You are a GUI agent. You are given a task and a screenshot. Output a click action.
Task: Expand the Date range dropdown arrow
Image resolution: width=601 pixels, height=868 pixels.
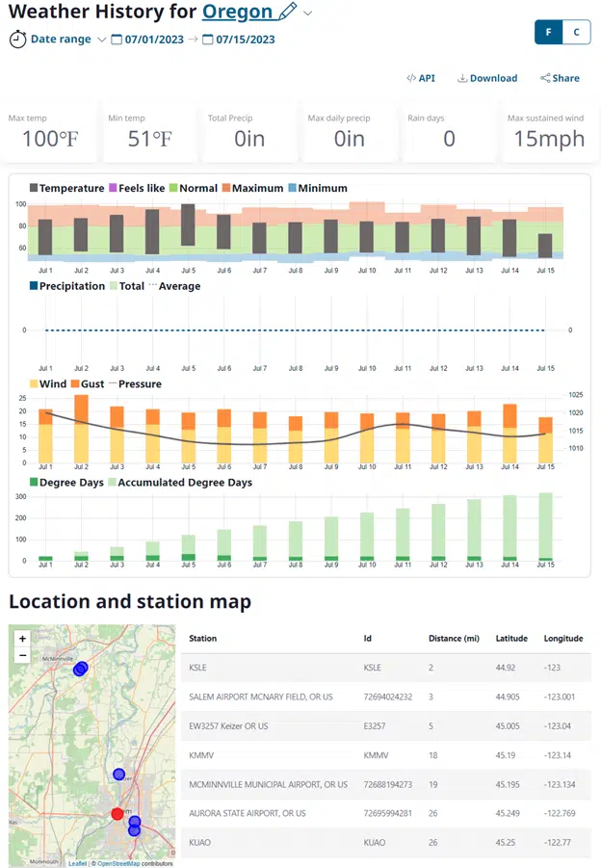point(102,39)
